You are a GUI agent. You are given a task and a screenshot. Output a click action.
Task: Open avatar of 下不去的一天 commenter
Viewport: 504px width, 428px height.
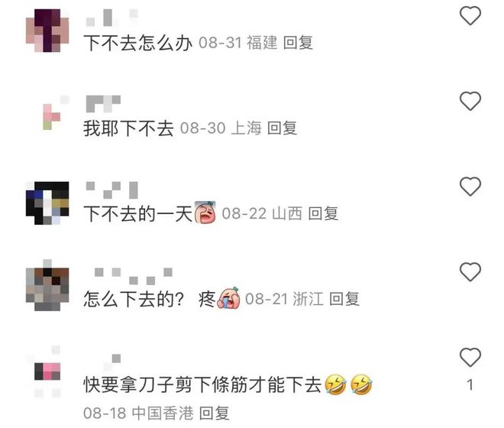47,203
